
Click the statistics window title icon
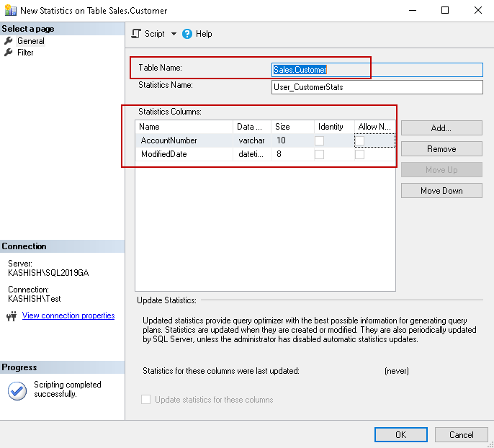tap(10, 10)
